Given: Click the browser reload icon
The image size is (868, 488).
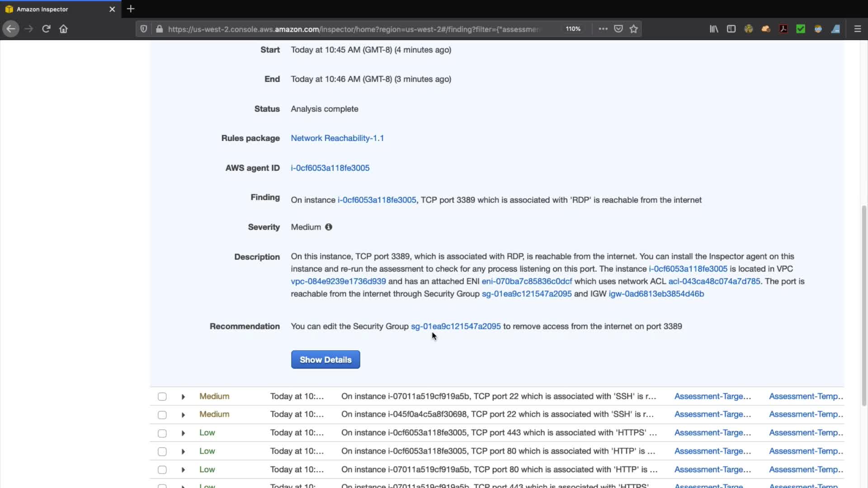Looking at the screenshot, I should pyautogui.click(x=46, y=29).
